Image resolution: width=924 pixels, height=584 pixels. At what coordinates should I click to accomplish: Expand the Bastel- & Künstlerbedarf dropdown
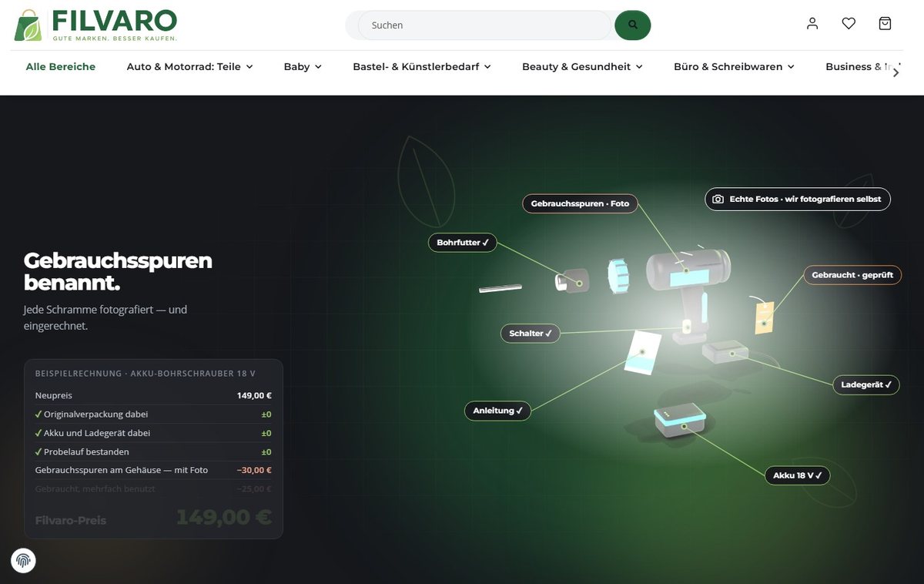pos(422,67)
